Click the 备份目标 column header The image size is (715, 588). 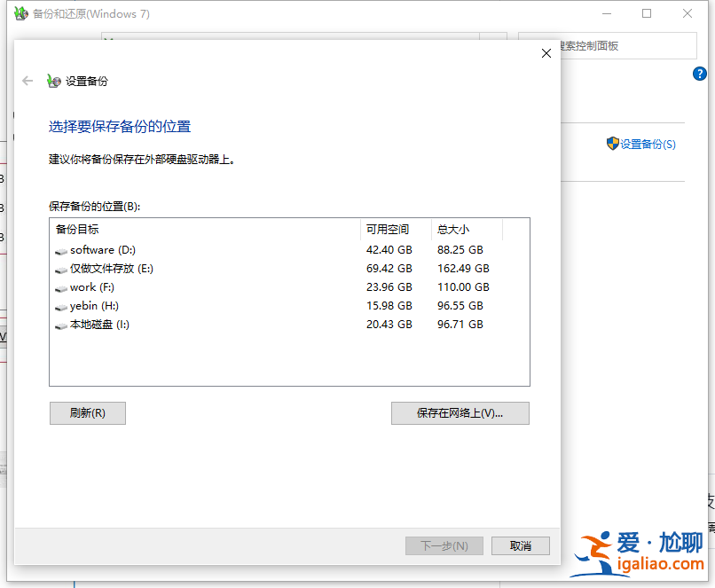pyautogui.click(x=78, y=230)
